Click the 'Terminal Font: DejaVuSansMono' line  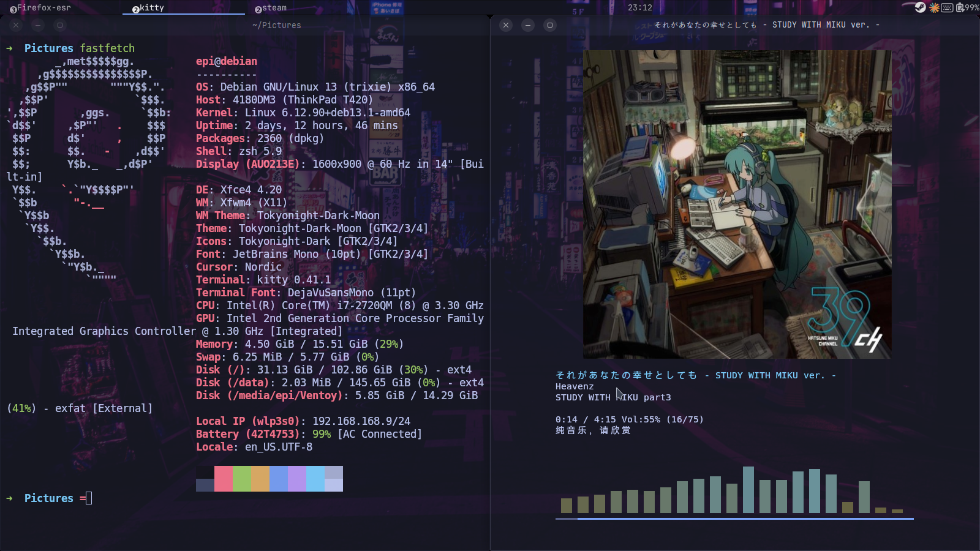click(306, 293)
